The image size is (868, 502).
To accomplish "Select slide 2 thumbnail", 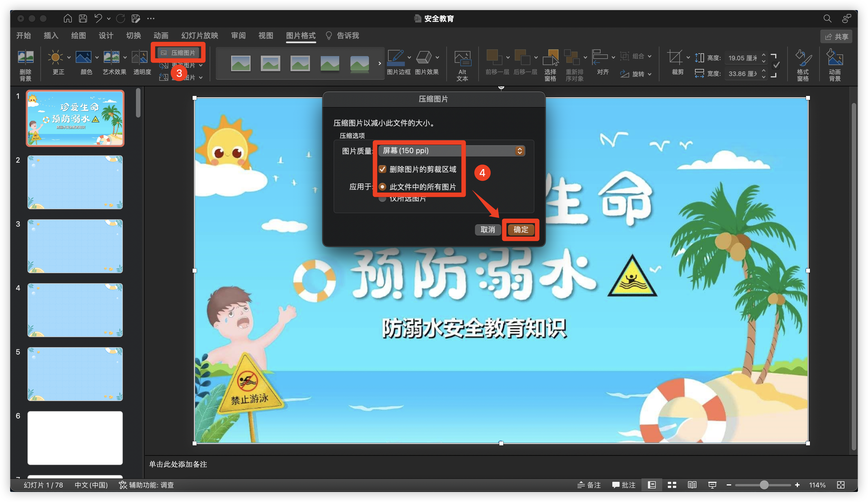I will [75, 182].
